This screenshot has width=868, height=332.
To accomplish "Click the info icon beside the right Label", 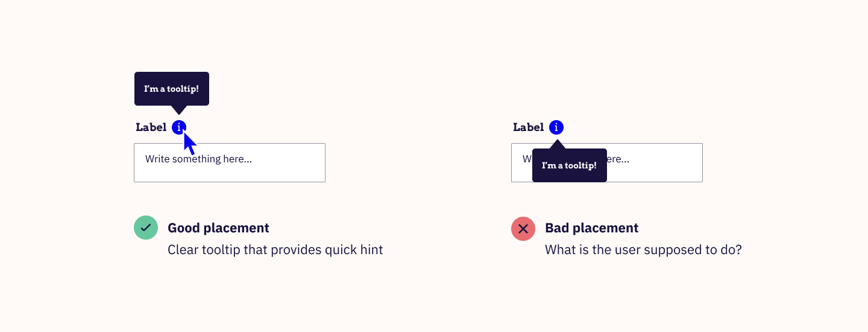I will point(556,127).
